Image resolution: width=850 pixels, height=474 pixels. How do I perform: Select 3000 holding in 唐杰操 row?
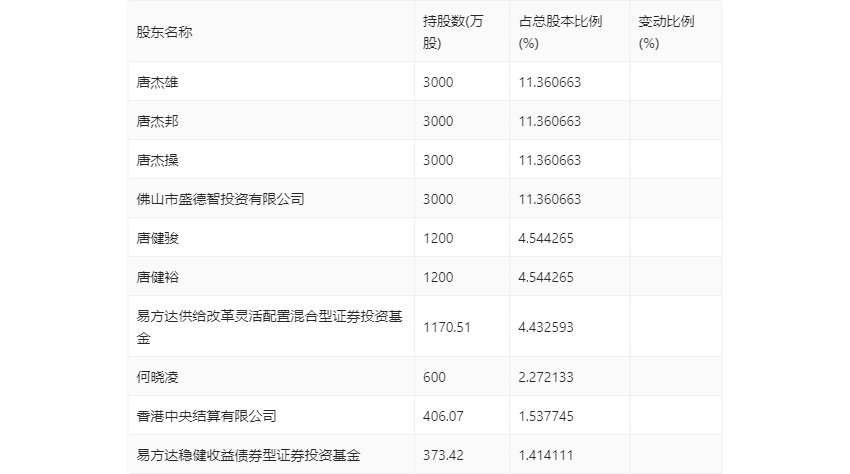[x=438, y=160]
